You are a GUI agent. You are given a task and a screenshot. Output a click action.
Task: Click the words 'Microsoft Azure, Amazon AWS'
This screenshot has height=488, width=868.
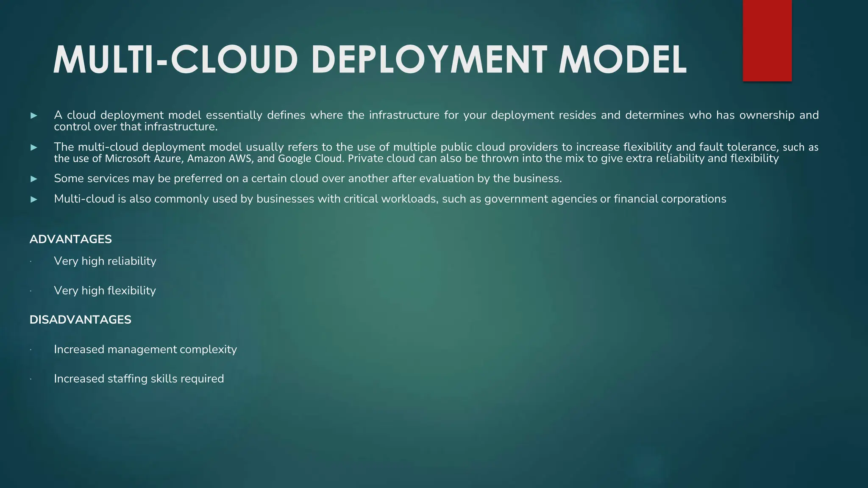click(x=179, y=158)
